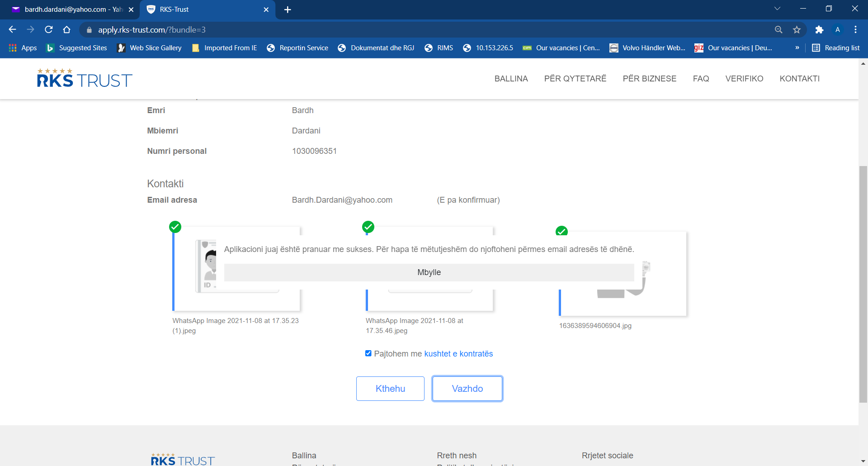This screenshot has width=868, height=466.
Task: Open a new browser tab
Action: [x=288, y=10]
